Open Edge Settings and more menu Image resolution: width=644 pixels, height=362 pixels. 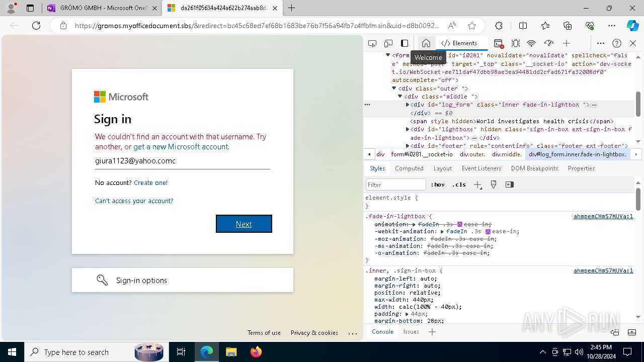pyautogui.click(x=612, y=26)
